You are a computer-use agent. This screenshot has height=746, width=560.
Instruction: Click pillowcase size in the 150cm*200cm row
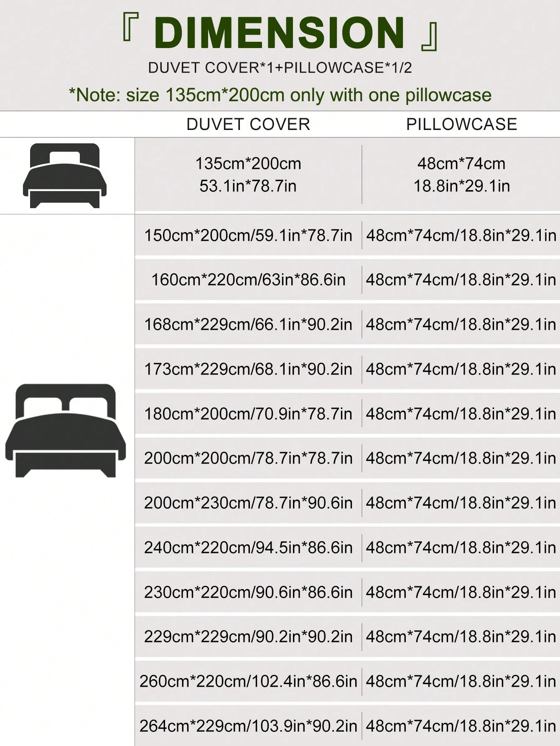[x=461, y=235]
